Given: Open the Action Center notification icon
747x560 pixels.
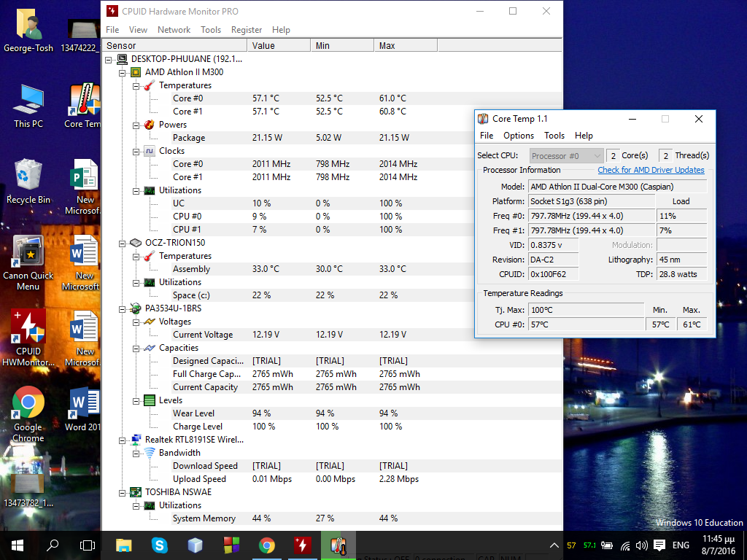Looking at the screenshot, I should click(659, 545).
